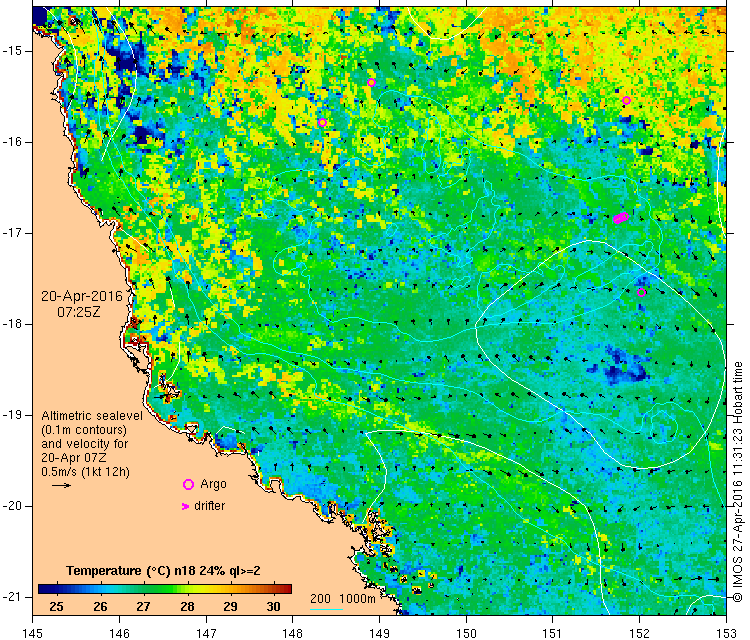
Task: Click the '(0.1m contours)' caption line
Action: 84,430
